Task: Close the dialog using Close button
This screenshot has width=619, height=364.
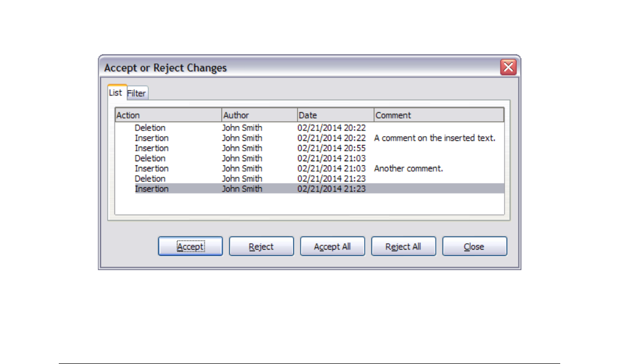Action: (474, 246)
